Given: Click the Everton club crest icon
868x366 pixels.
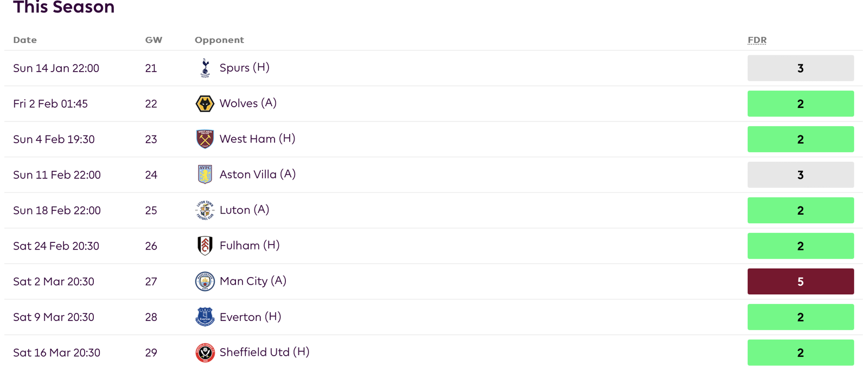Looking at the screenshot, I should point(205,317).
